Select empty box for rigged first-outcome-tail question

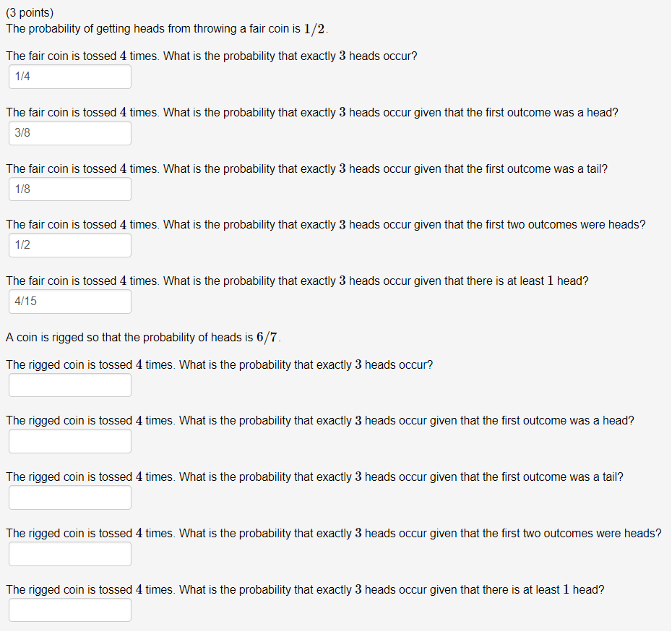pos(70,498)
